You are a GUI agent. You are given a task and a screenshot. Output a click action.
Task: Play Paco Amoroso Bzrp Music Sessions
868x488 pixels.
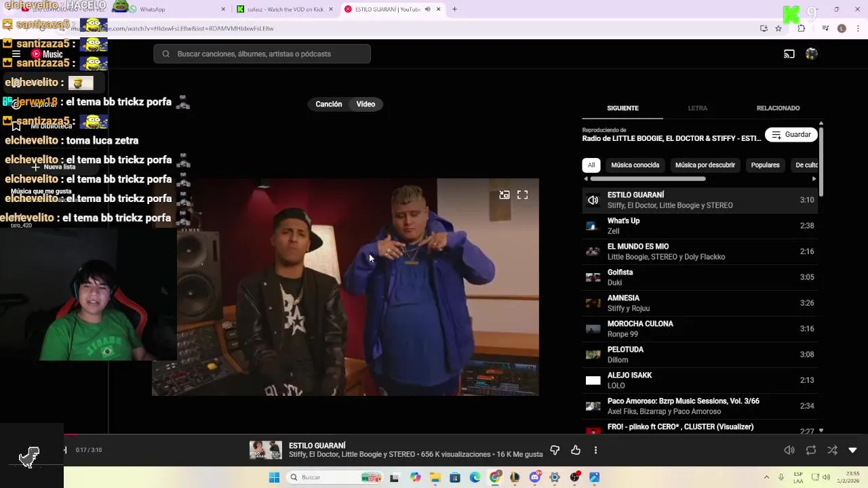point(700,406)
